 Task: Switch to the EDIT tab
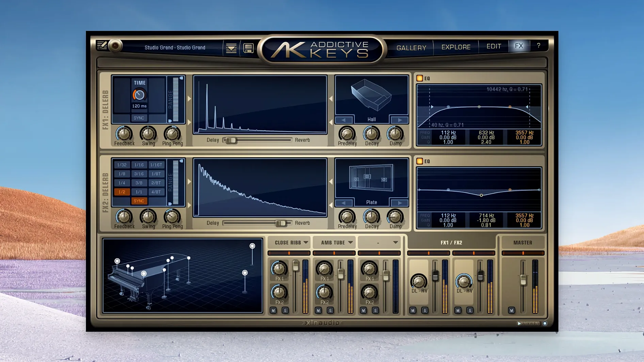pyautogui.click(x=494, y=46)
